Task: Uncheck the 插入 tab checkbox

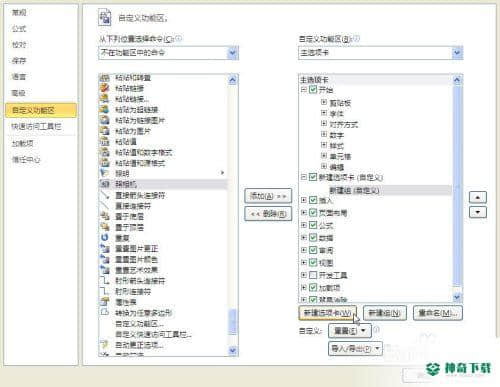Action: pyautogui.click(x=313, y=200)
